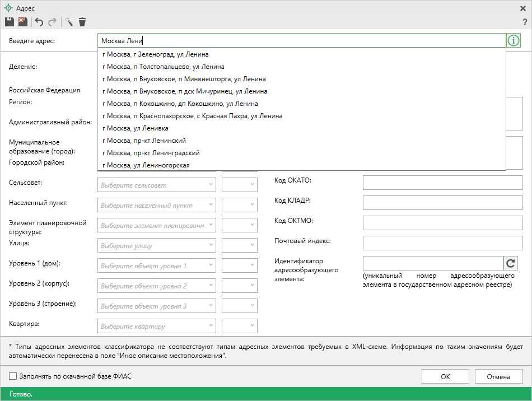The width and height of the screenshot is (532, 401).
Task: Click the Идентификатор адресообразующего элемента field
Action: [x=433, y=263]
